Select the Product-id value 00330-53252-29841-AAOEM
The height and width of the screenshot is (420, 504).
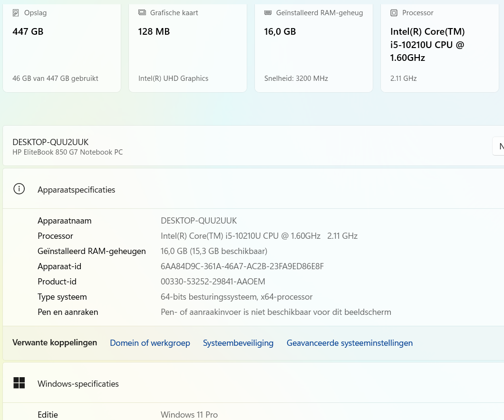(213, 282)
